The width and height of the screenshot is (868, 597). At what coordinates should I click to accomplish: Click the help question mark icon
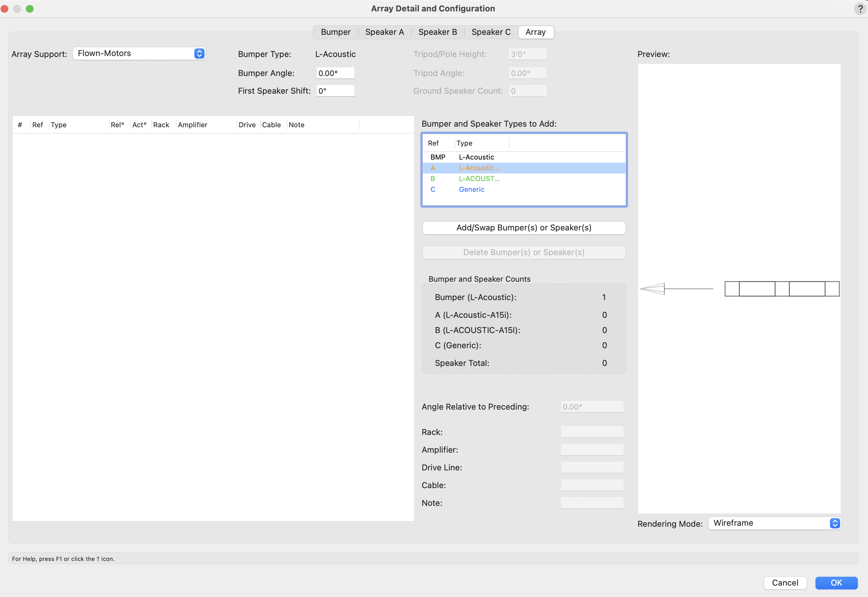click(x=860, y=9)
